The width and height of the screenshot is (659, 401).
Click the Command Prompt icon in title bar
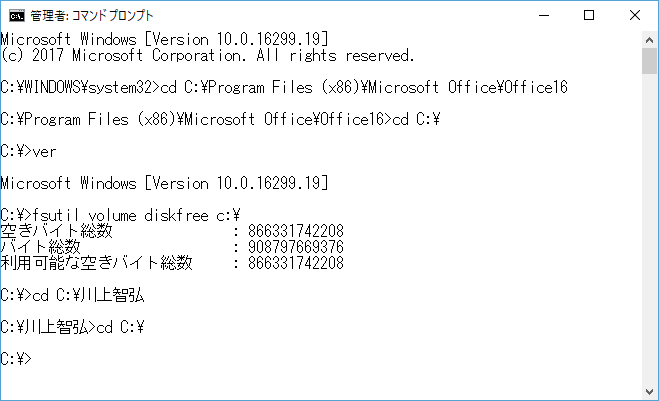[x=15, y=15]
